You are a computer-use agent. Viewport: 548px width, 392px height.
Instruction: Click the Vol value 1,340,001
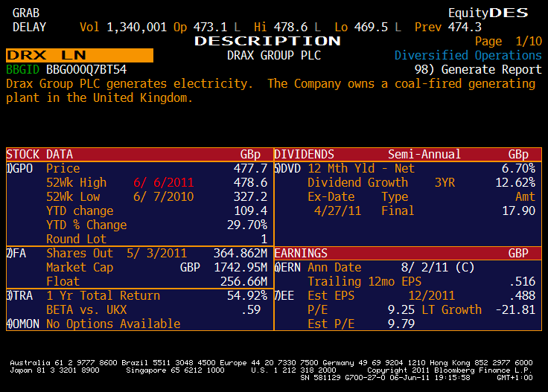pos(137,28)
